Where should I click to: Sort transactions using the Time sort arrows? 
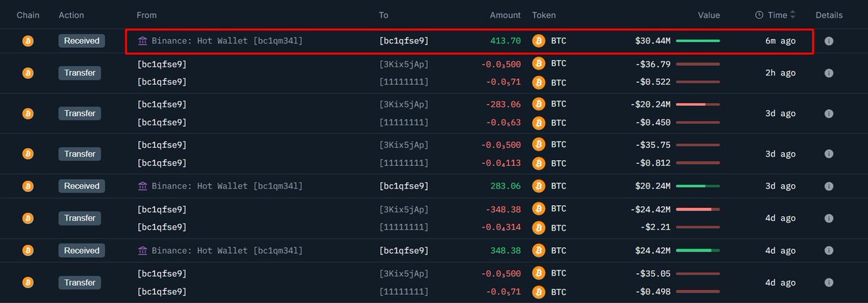click(x=792, y=15)
